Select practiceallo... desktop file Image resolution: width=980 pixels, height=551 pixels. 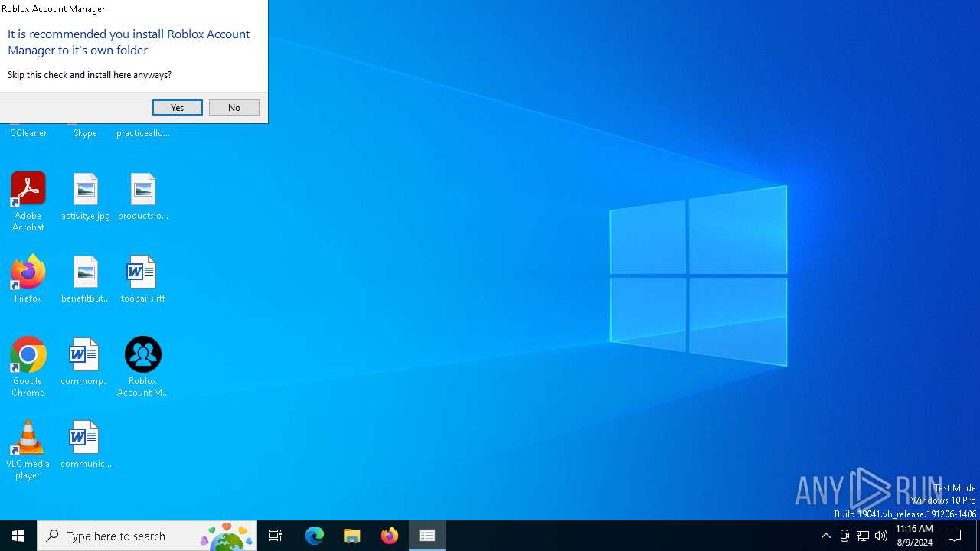(x=143, y=132)
